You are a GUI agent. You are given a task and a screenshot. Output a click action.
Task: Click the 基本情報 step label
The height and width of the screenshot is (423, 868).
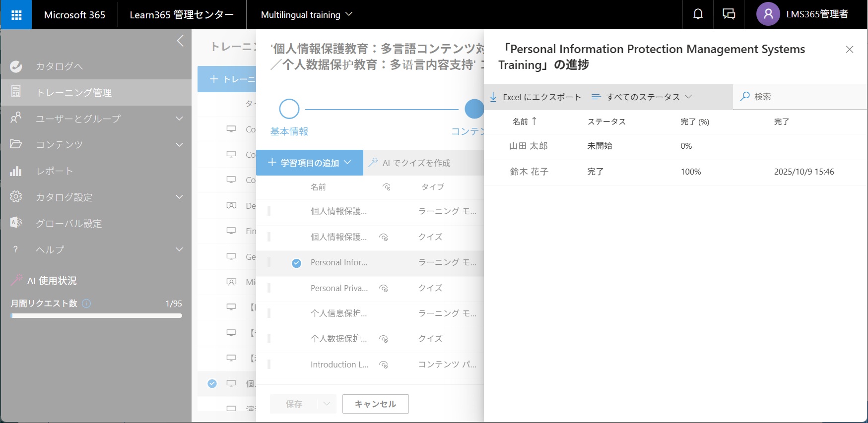click(289, 131)
